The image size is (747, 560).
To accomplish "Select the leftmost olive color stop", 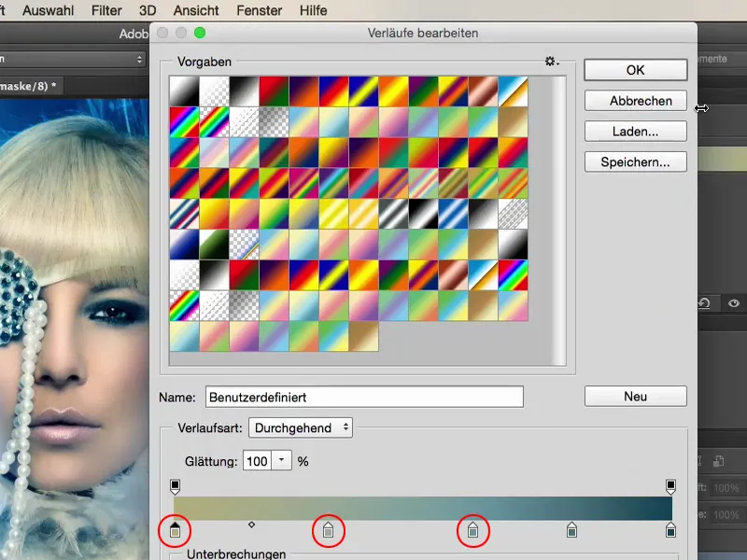I will coord(175,529).
